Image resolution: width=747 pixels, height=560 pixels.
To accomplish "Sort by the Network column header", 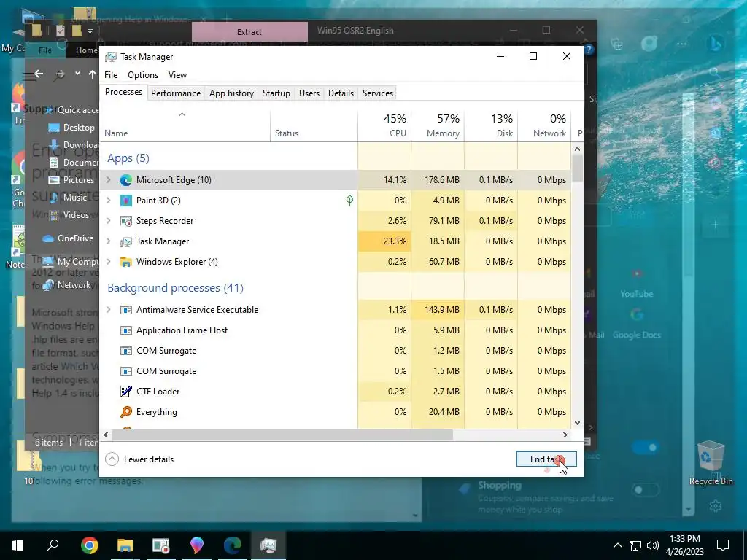I will (544, 125).
